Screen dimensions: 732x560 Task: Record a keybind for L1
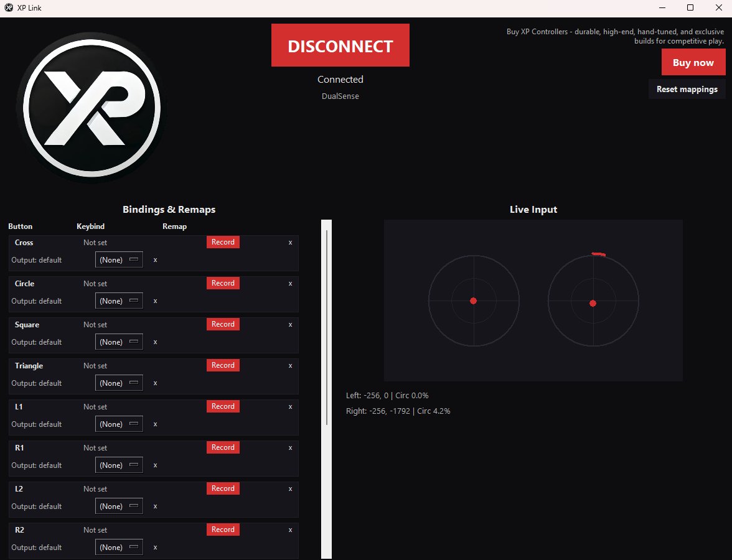(x=223, y=406)
